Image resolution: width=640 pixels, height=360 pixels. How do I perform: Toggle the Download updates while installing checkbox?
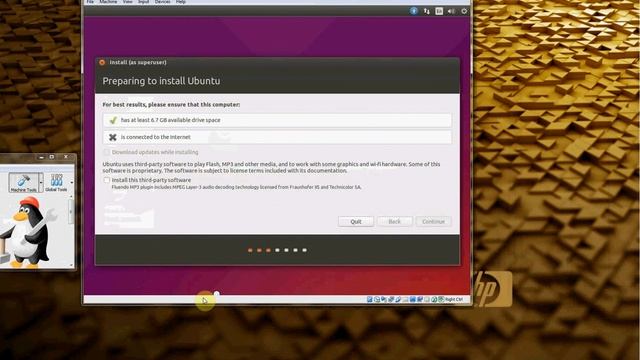click(x=107, y=152)
